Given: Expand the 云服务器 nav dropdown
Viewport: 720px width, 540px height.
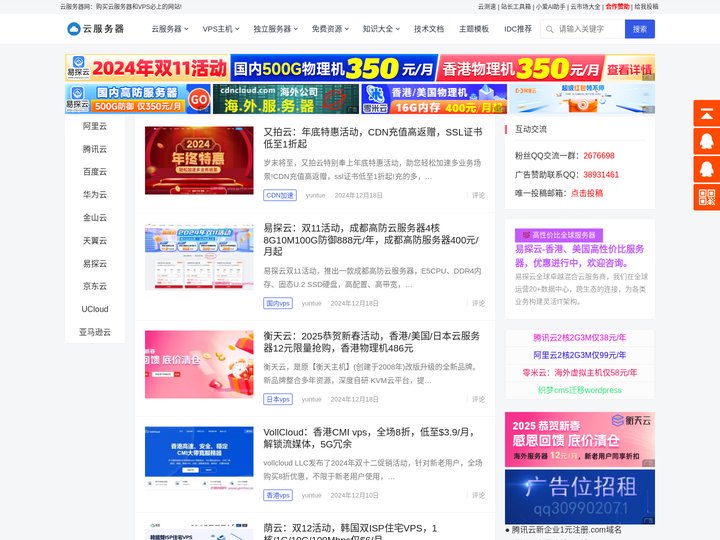Looking at the screenshot, I should click(170, 29).
